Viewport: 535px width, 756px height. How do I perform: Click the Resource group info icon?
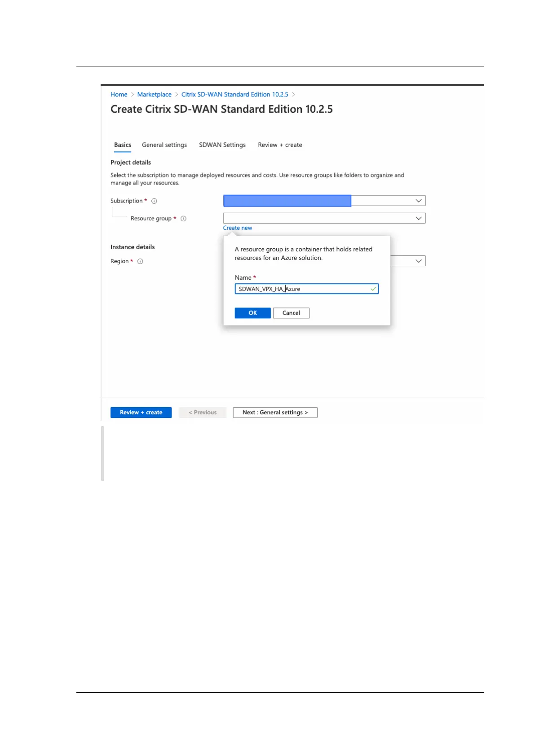(183, 219)
